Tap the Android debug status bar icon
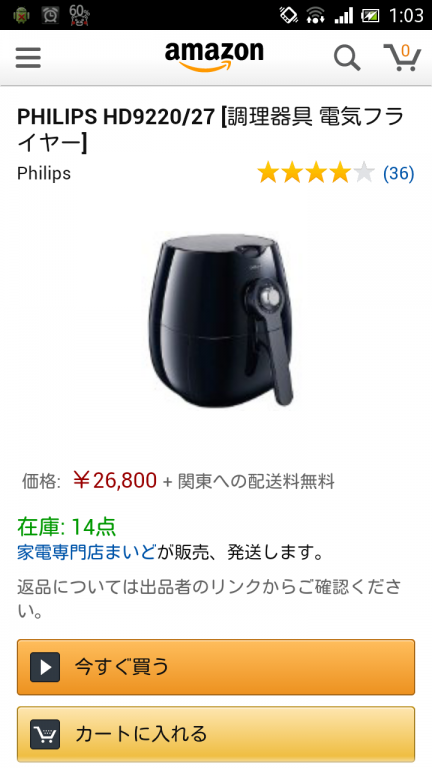This screenshot has width=432, height=768. pyautogui.click(x=21, y=15)
